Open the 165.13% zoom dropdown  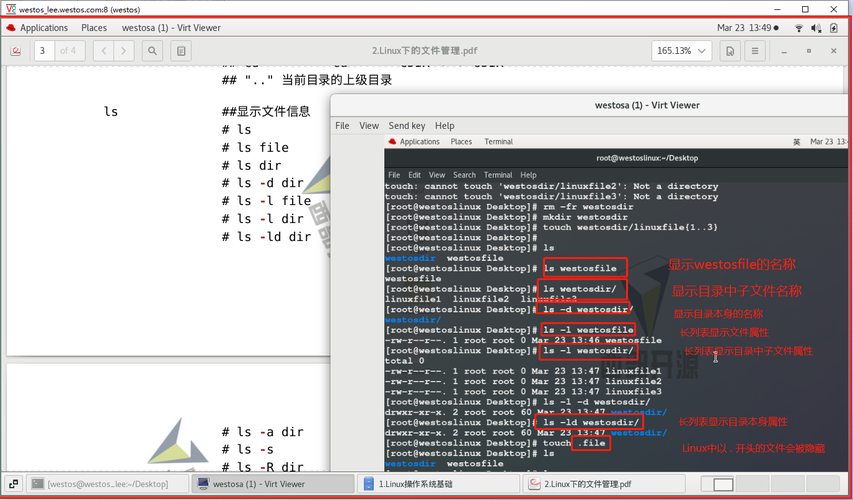[681, 51]
